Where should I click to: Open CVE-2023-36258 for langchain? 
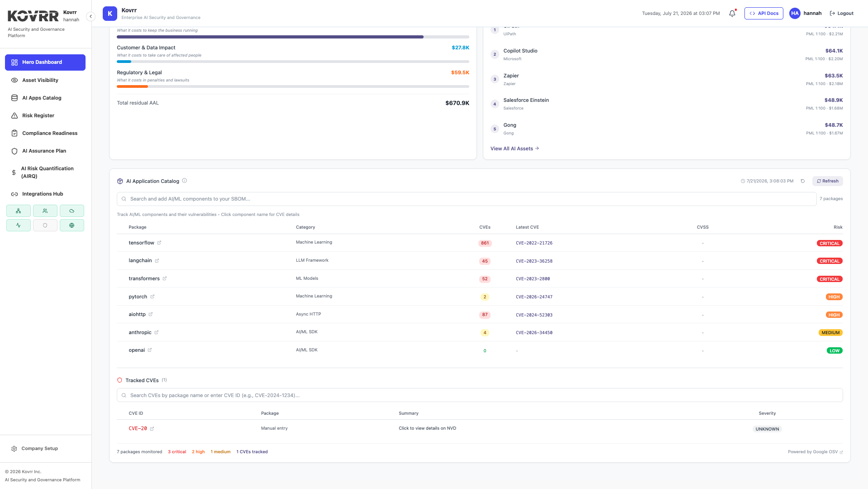tap(534, 261)
